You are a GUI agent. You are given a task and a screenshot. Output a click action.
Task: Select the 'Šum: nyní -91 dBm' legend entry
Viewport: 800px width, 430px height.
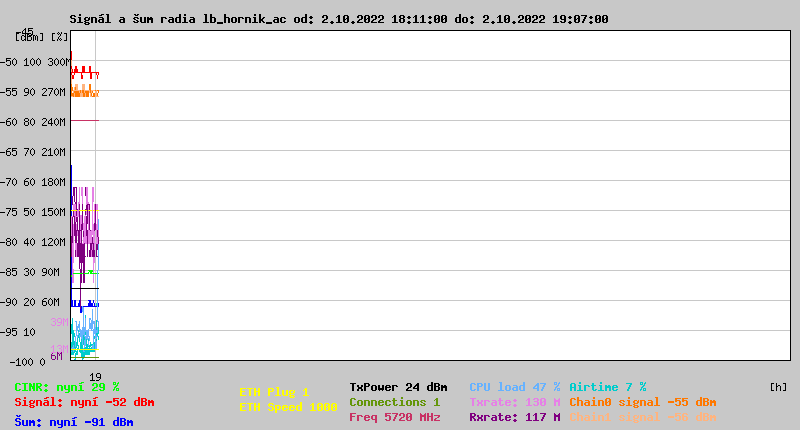(74, 422)
